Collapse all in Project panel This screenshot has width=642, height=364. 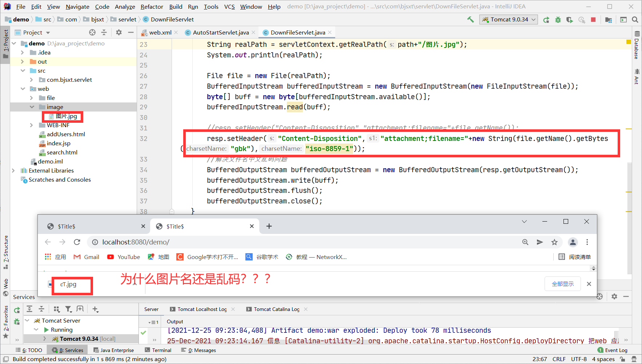(x=104, y=32)
